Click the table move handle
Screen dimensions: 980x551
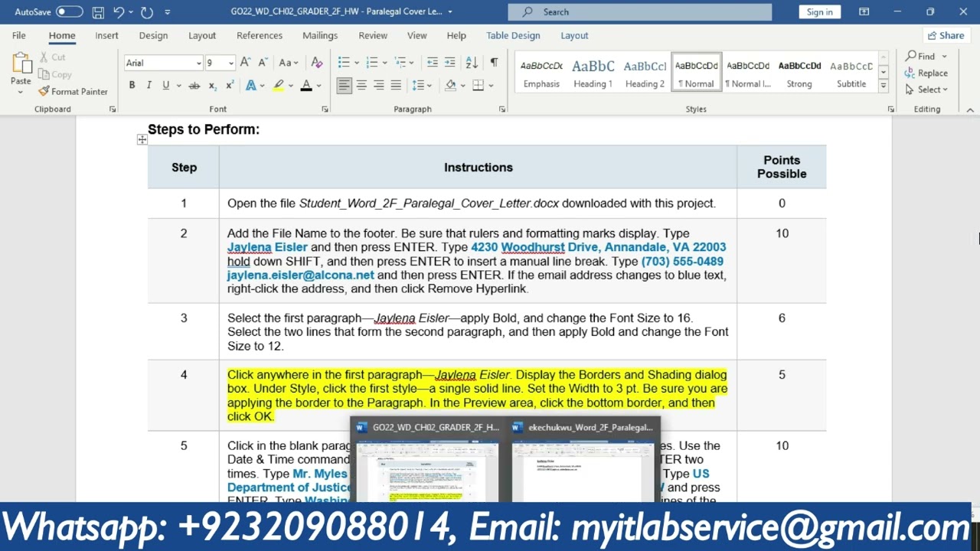pos(142,139)
